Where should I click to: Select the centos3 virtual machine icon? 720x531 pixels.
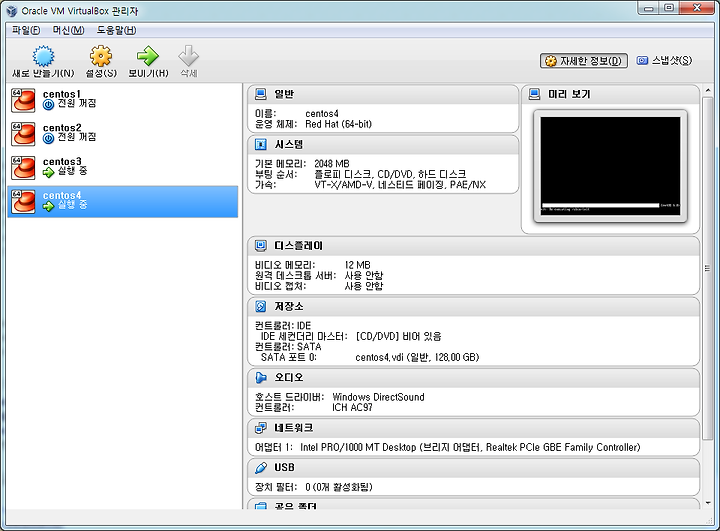23,168
